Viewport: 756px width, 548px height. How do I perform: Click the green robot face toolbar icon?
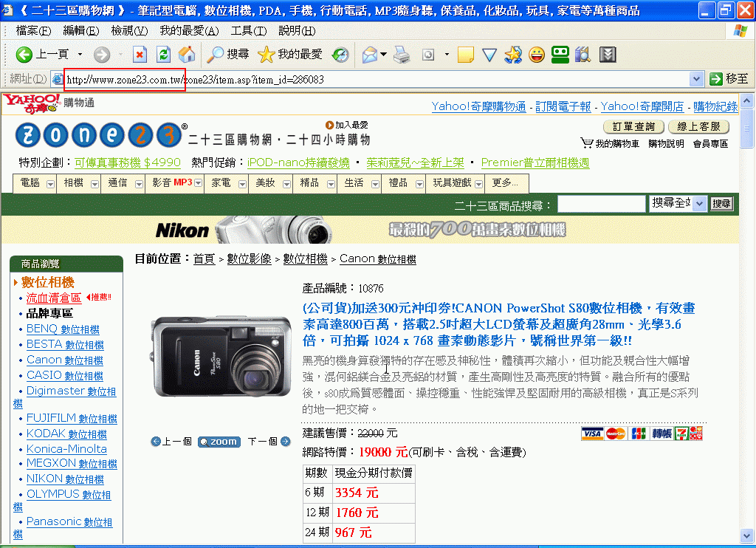click(560, 55)
